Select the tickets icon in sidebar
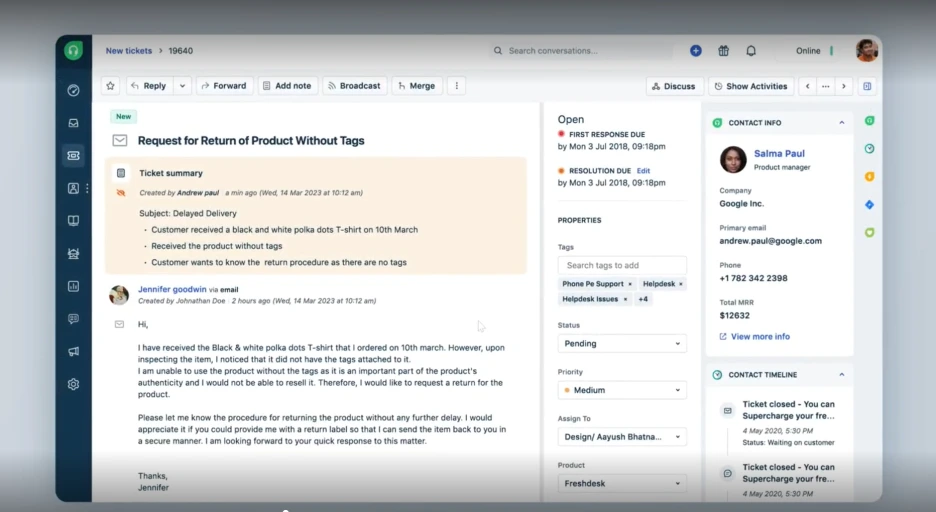This screenshot has height=512, width=936. click(x=73, y=156)
